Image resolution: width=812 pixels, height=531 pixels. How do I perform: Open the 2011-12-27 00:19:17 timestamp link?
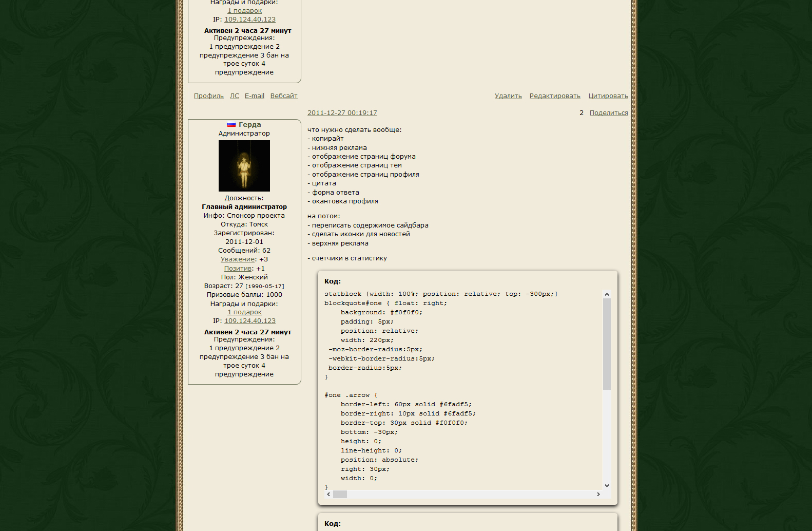(x=342, y=113)
